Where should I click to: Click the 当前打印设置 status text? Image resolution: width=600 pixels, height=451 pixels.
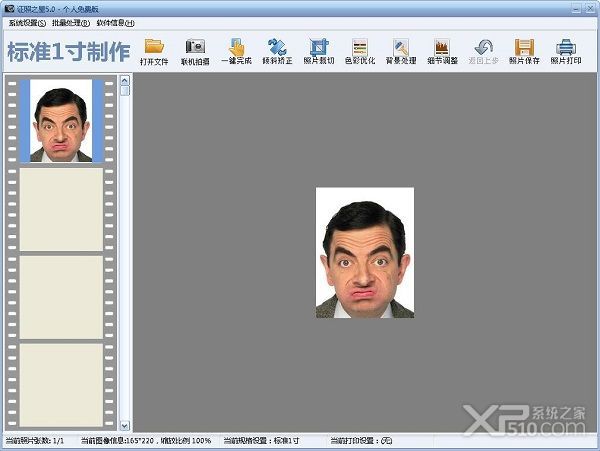point(361,441)
